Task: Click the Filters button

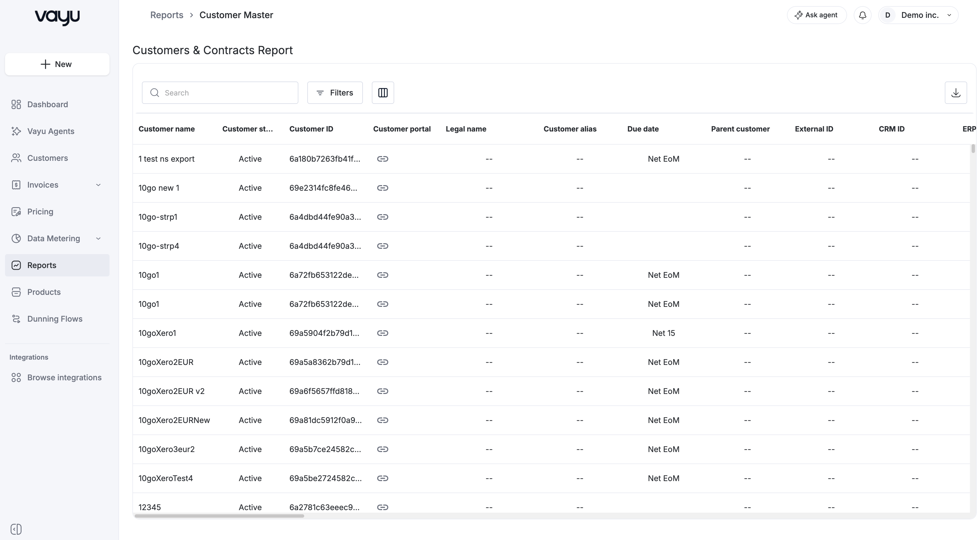Action: (x=335, y=92)
